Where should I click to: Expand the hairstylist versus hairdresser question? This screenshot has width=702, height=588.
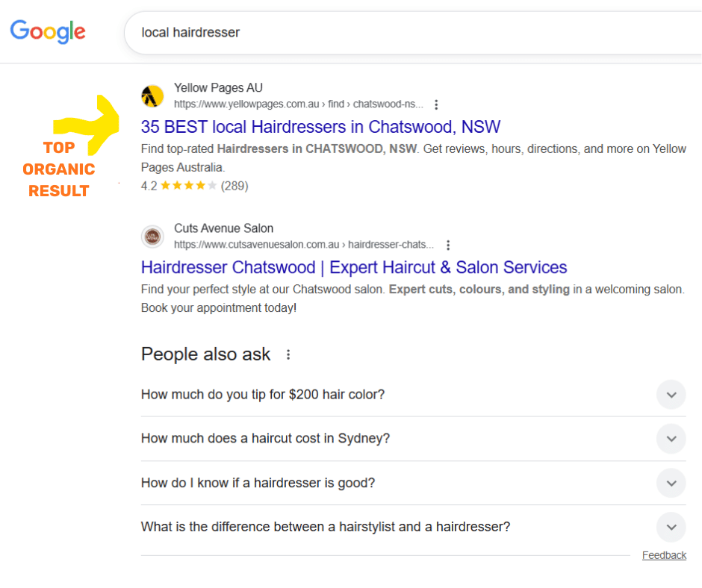[x=325, y=527]
